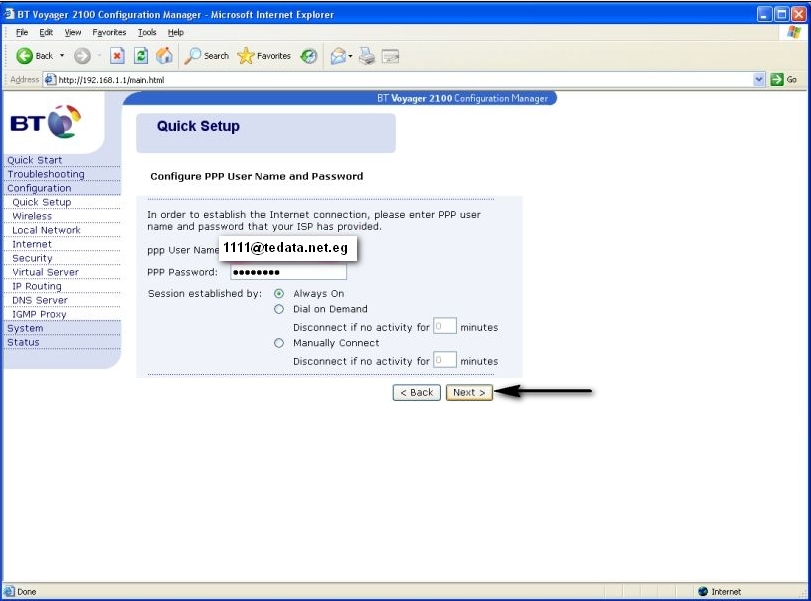811x601 pixels.
Task: Open the Wireless configuration page
Action: 32,215
